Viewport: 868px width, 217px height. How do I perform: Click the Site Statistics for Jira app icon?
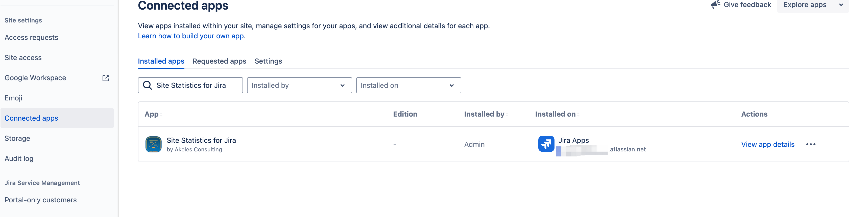(x=153, y=144)
